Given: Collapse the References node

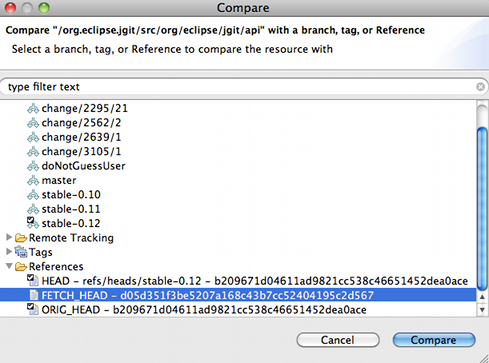Looking at the screenshot, I should tap(9, 266).
